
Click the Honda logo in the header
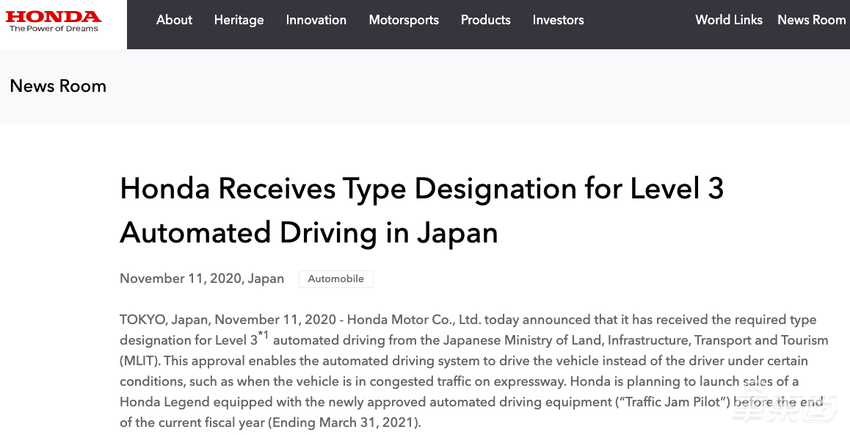coord(56,17)
